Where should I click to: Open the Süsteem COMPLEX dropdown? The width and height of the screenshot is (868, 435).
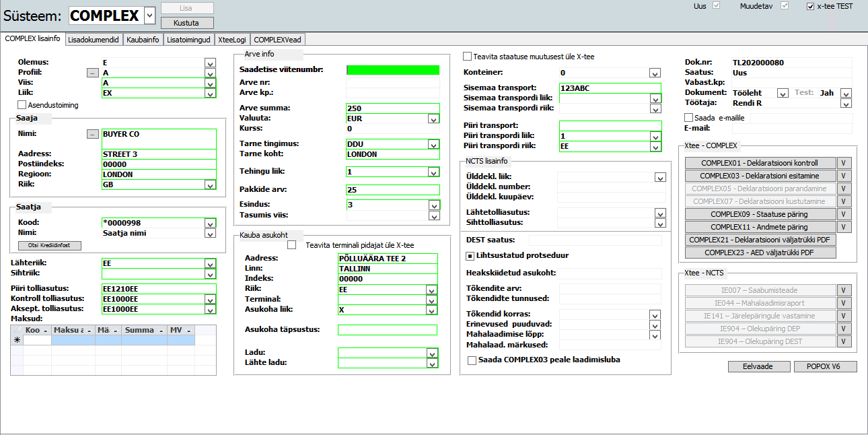(x=149, y=15)
